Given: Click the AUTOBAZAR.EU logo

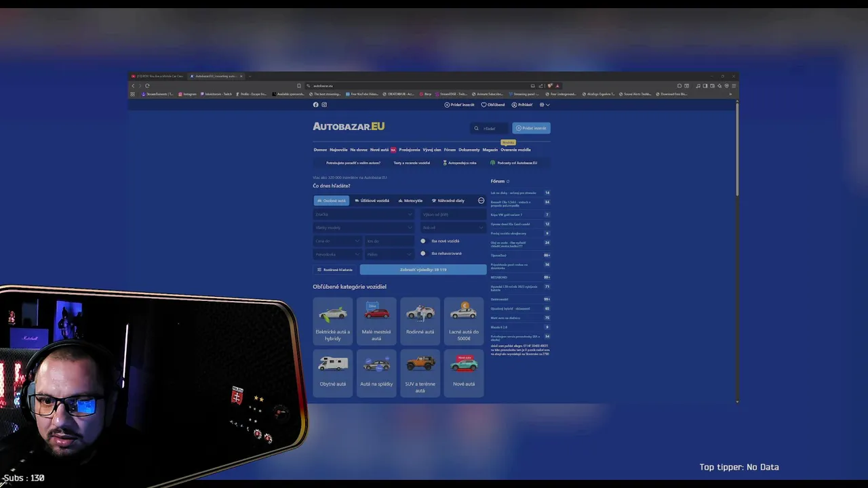Looking at the screenshot, I should coord(349,126).
